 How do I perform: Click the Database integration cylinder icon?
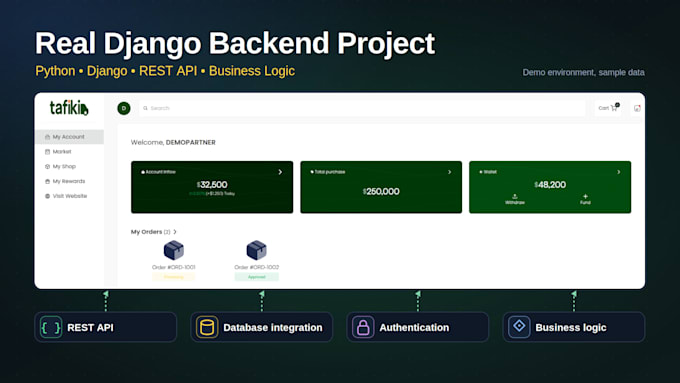pyautogui.click(x=207, y=327)
